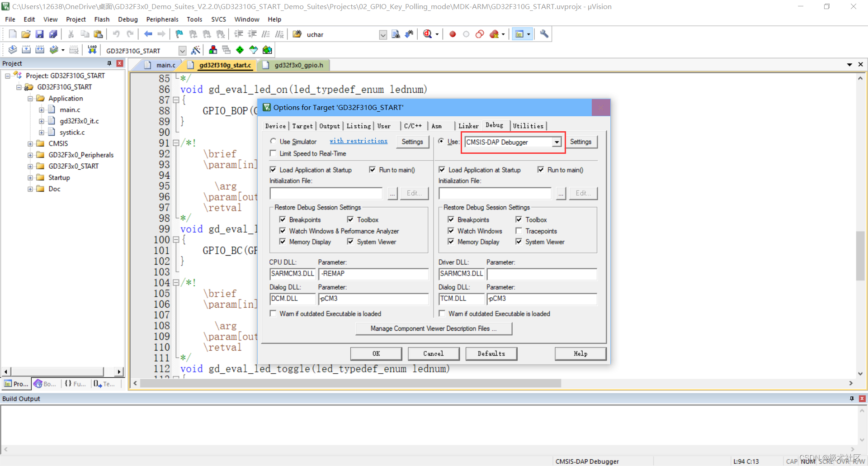Open the Pack Installer icon
The width and height of the screenshot is (868, 466).
267,50
